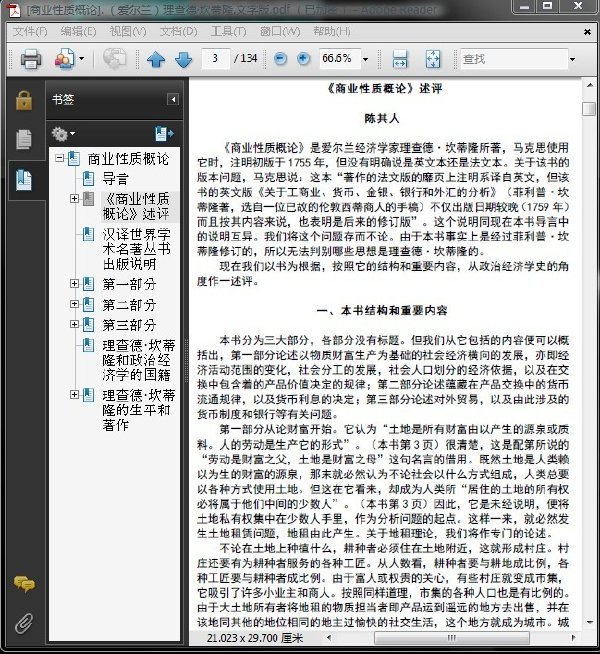
Task: Go to previous page with up arrow
Action: pos(156,59)
